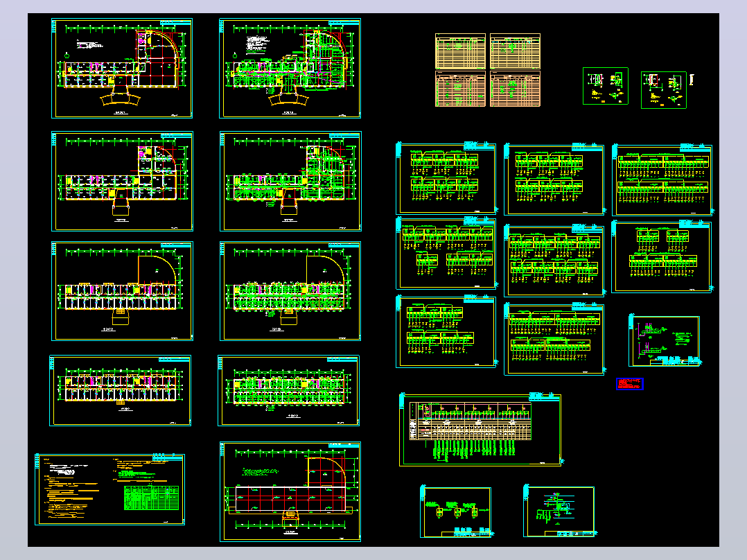Select the middle-left system diagram sheet
This screenshot has width=747, height=560.
tap(446, 254)
